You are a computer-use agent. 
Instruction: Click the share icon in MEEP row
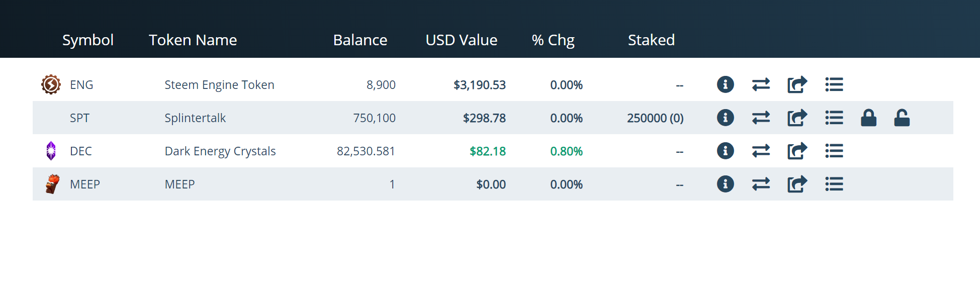pos(797,184)
